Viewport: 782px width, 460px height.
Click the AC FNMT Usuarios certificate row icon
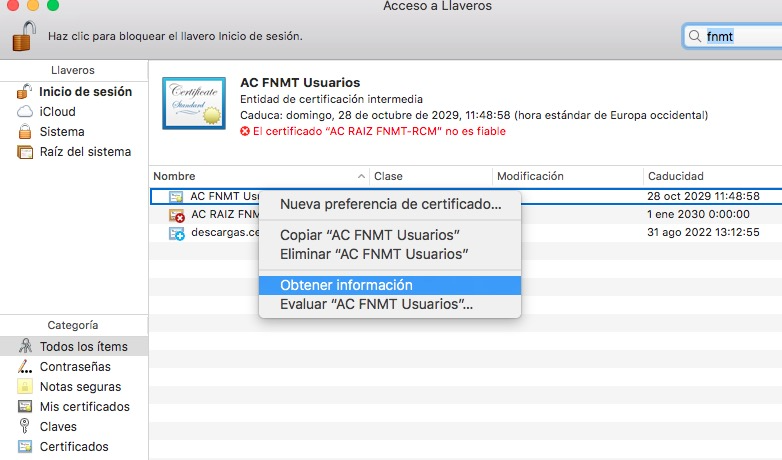pos(176,197)
